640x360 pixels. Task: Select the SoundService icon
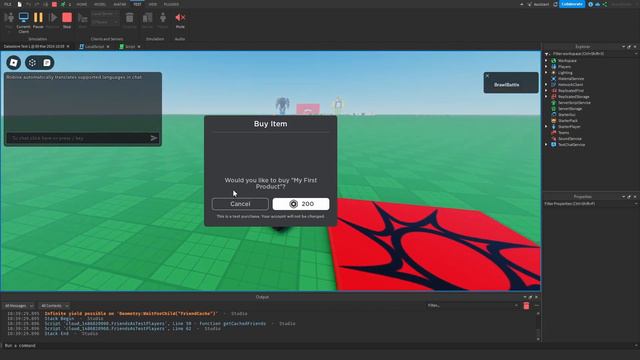click(x=554, y=139)
